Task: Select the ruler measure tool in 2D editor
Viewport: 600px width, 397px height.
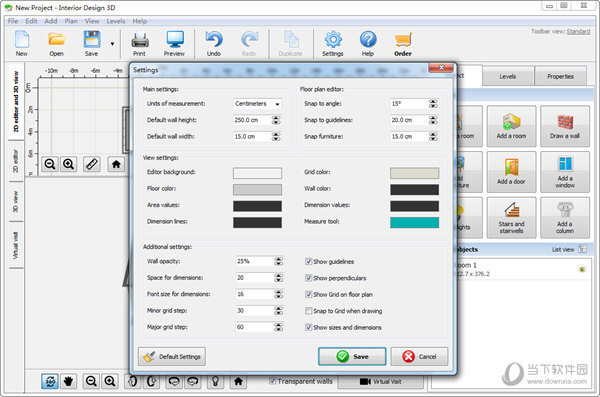Action: 92,164
